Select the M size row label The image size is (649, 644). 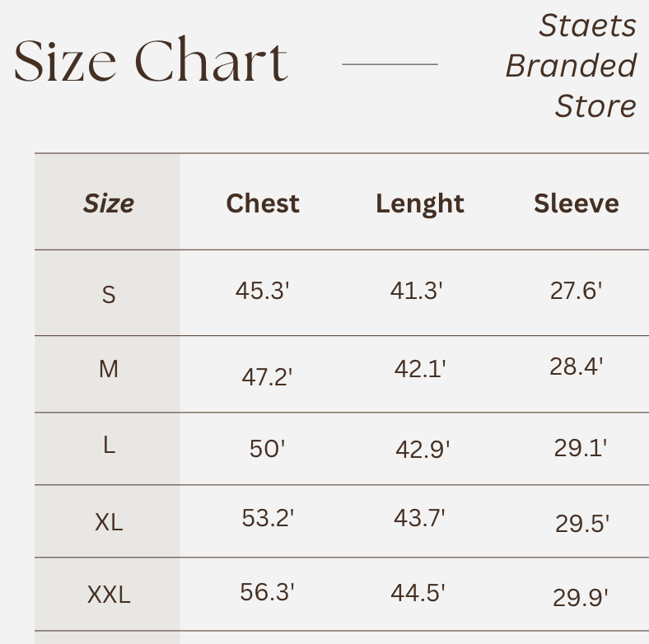[109, 370]
